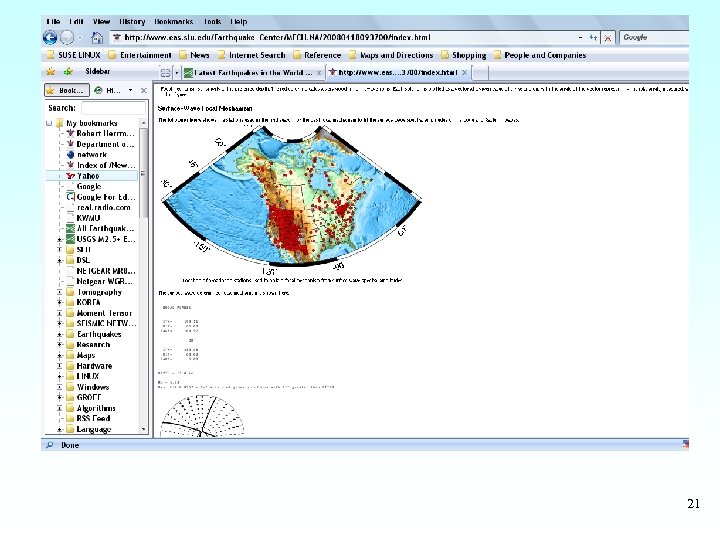Switch to Latest Earthquakes in the World tab

[250, 72]
